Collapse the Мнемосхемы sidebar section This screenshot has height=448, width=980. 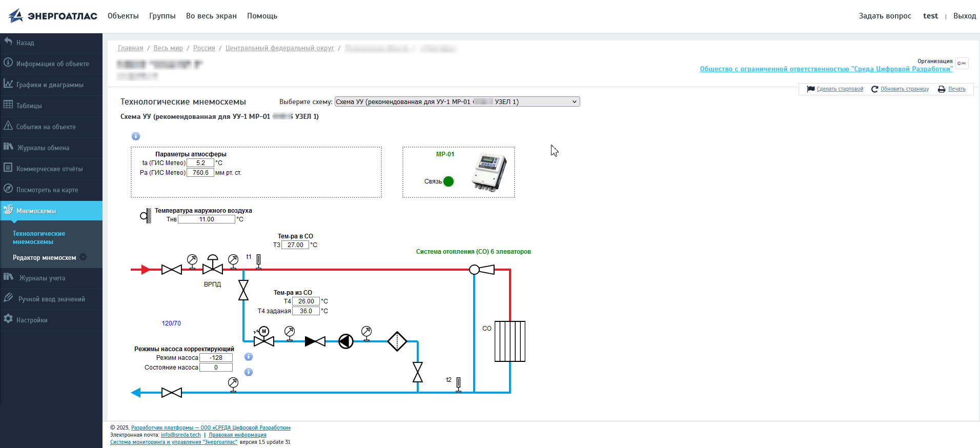51,211
